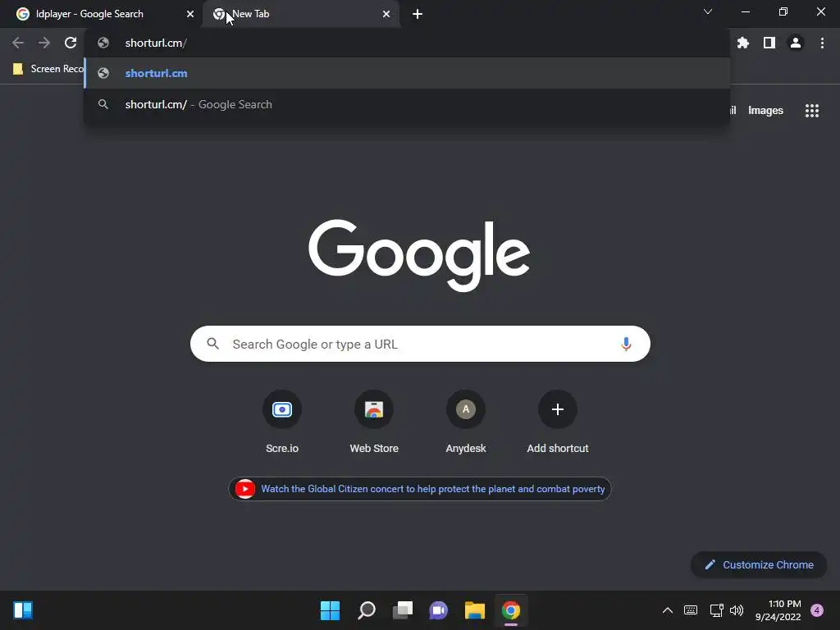Open the Web Store shortcut
Viewport: 840px width, 630px height.
coord(374,422)
